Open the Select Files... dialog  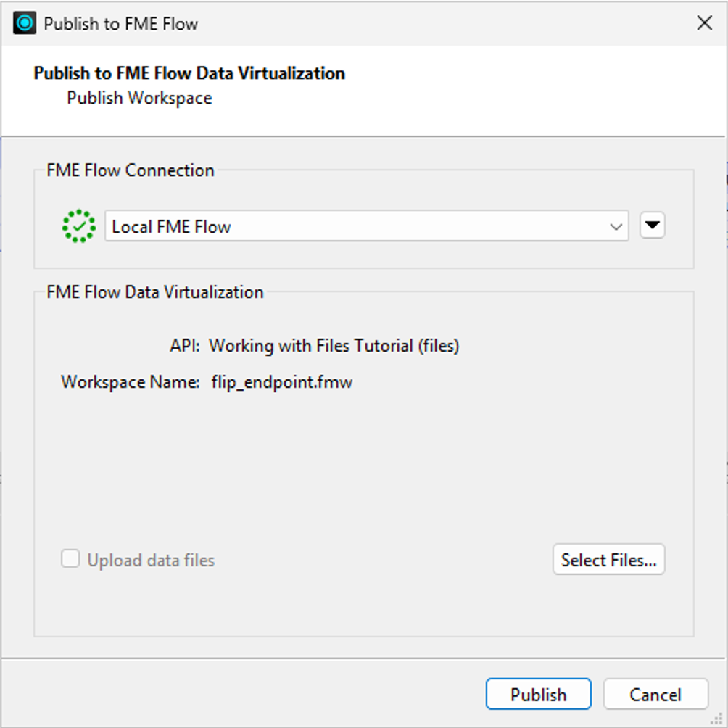(608, 560)
